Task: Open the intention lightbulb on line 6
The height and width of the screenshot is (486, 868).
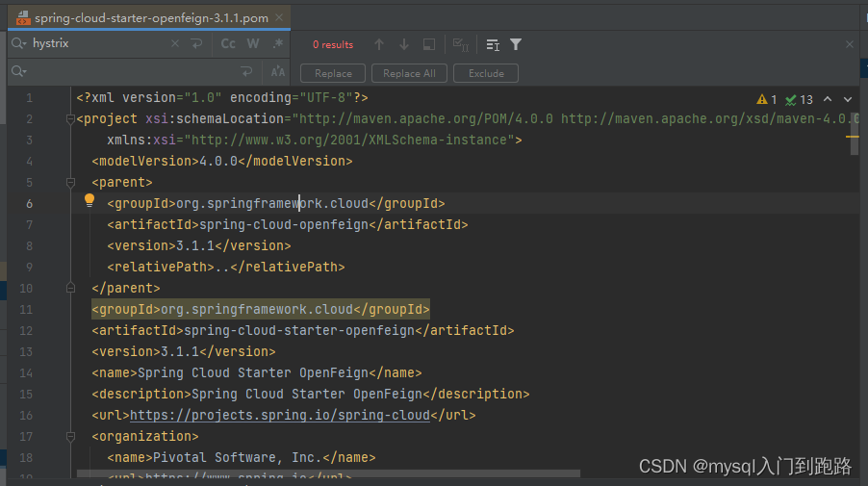Action: 89,201
